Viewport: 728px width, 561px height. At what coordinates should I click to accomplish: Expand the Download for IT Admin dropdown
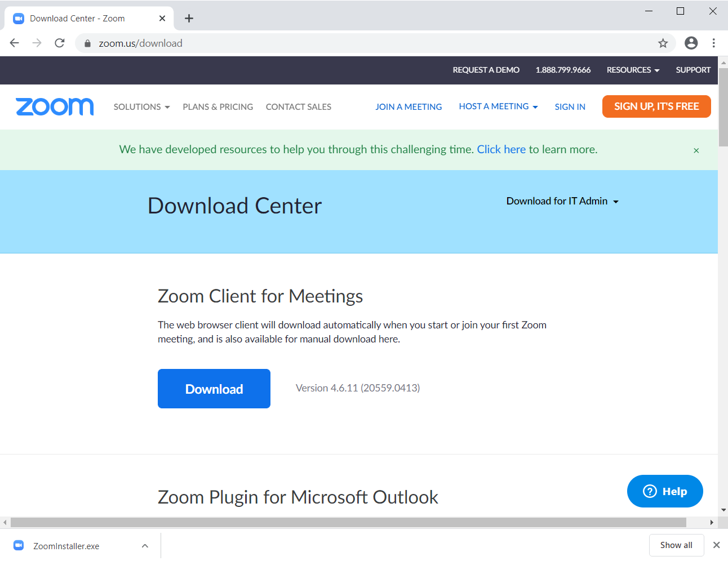point(562,201)
